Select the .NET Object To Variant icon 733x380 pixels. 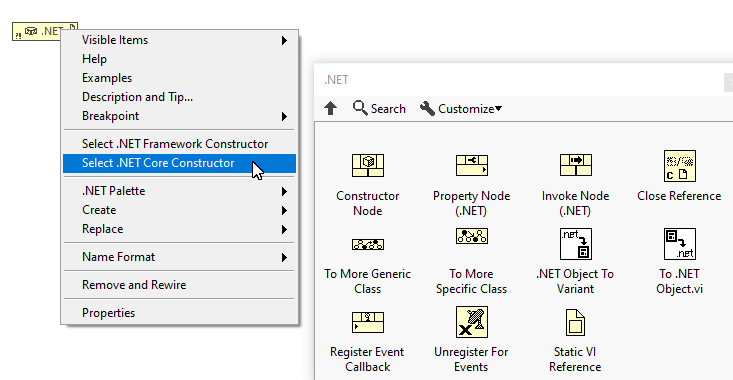[x=575, y=244]
